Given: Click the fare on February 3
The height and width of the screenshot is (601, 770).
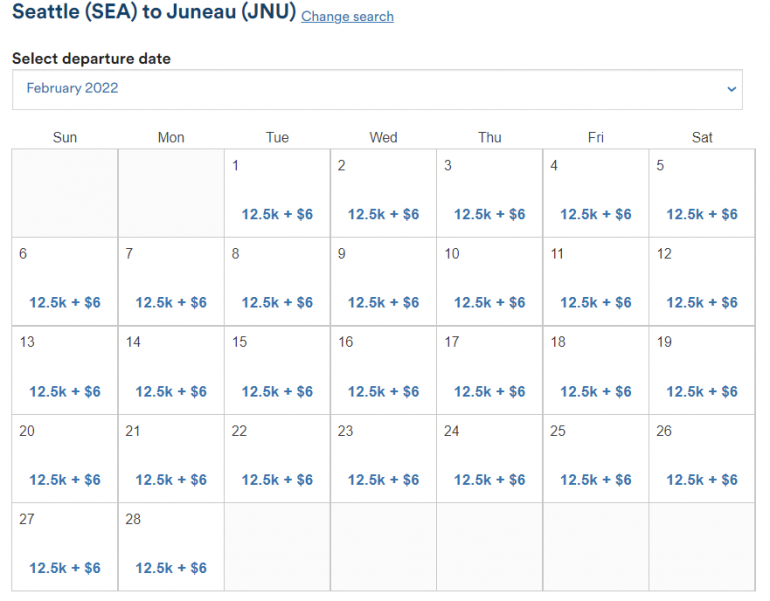Looking at the screenshot, I should [x=489, y=214].
